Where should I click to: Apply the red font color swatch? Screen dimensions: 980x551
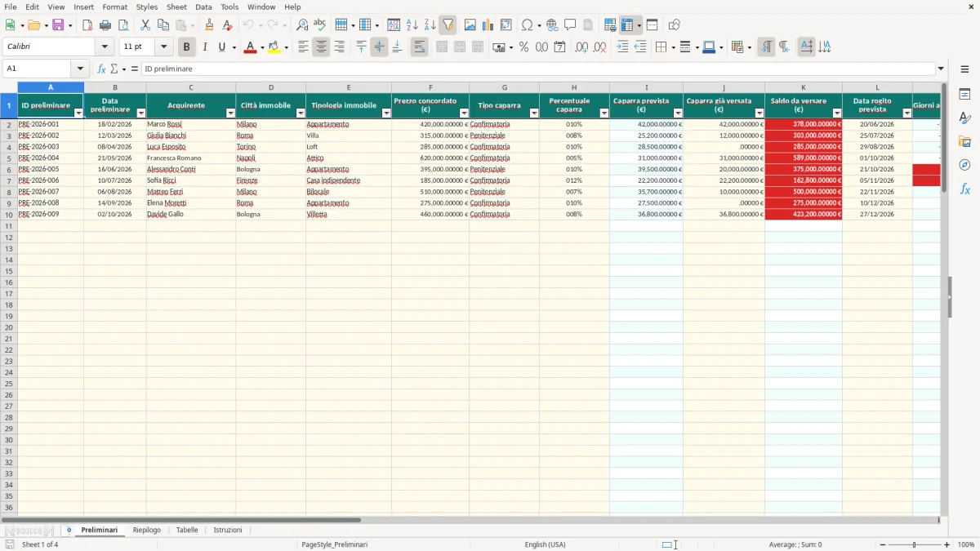click(250, 47)
